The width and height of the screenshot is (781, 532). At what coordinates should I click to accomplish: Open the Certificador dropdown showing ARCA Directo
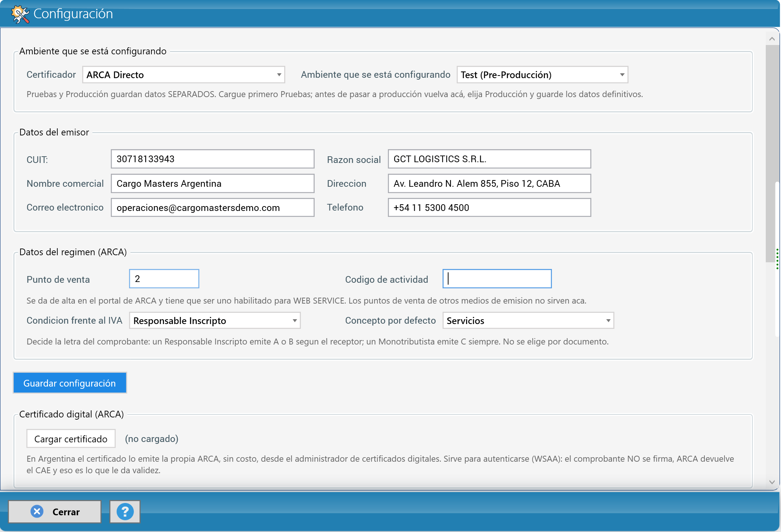(184, 75)
